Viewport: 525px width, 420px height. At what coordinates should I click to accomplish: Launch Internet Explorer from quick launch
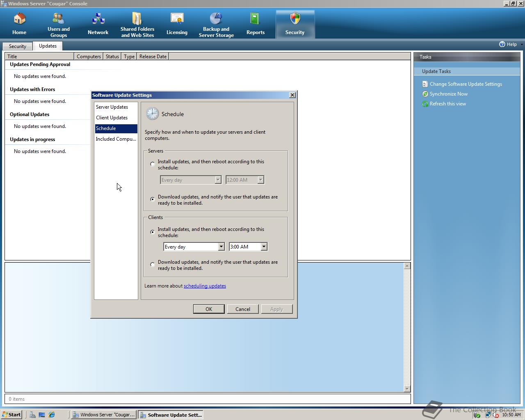click(52, 415)
